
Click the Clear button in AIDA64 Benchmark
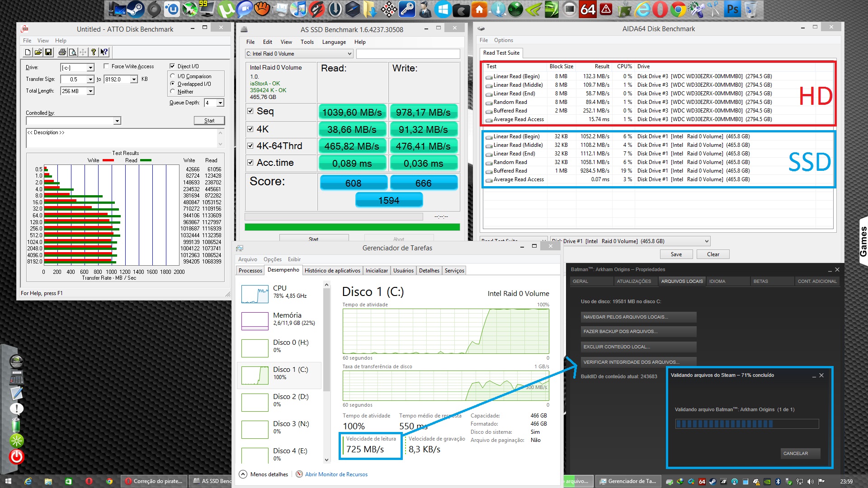(x=713, y=254)
